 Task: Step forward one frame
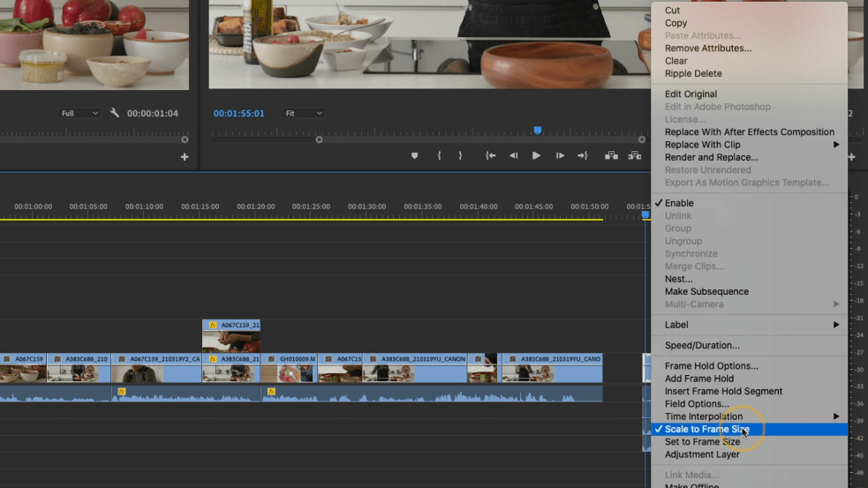[x=560, y=156]
